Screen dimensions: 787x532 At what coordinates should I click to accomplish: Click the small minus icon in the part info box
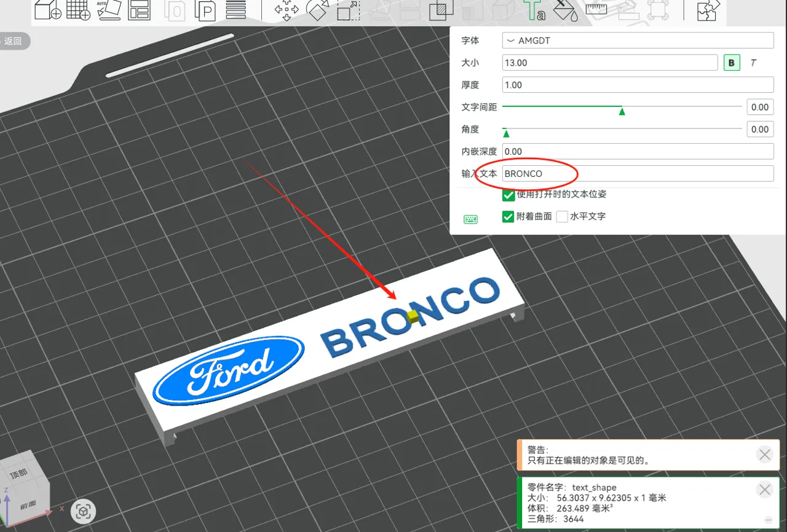coord(768,520)
